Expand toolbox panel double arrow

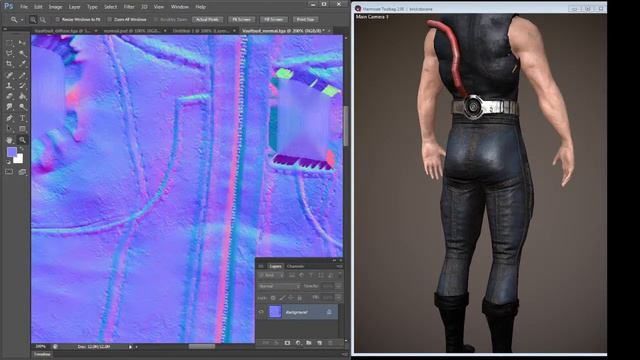point(5,29)
